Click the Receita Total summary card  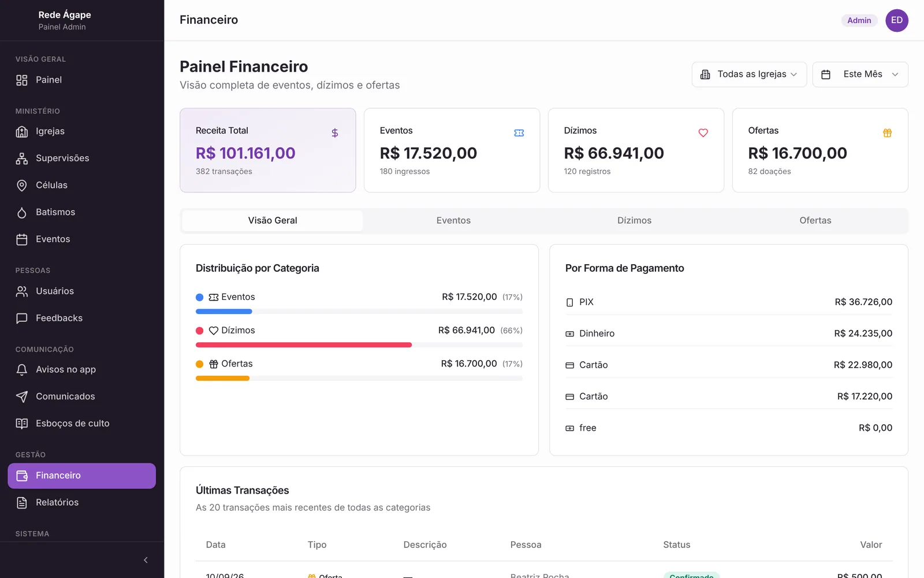(268, 150)
